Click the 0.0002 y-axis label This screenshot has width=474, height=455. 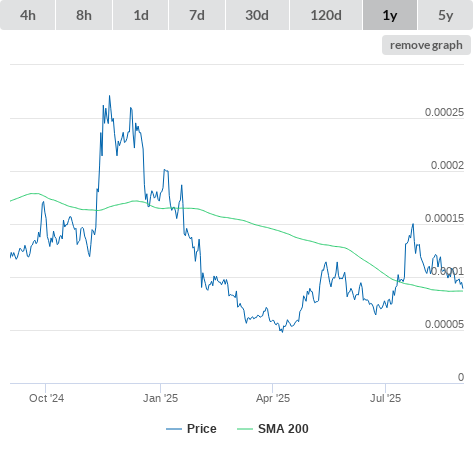click(x=447, y=165)
